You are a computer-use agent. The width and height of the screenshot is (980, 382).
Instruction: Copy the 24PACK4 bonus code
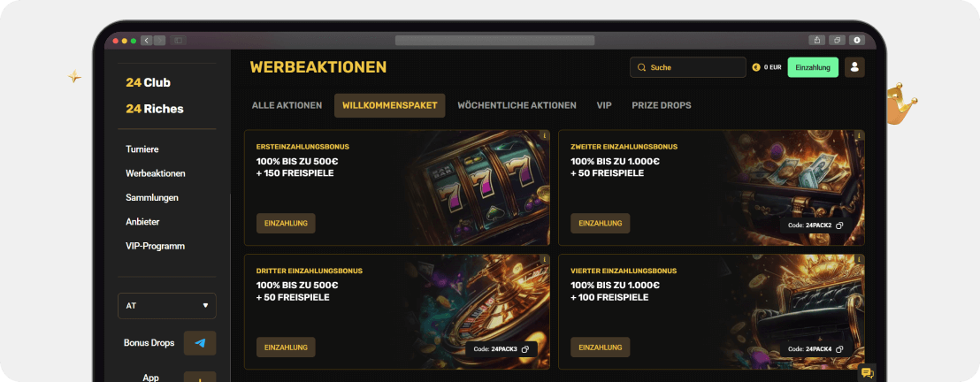(x=839, y=349)
